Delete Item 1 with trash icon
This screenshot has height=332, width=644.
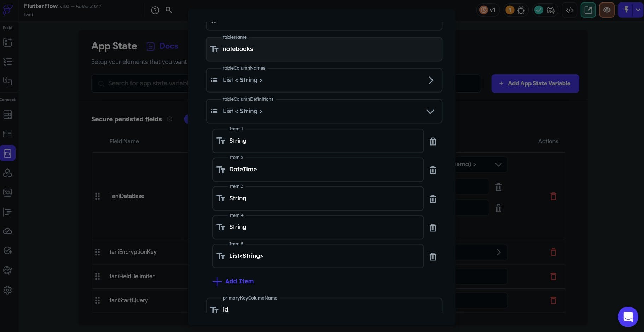[433, 142]
